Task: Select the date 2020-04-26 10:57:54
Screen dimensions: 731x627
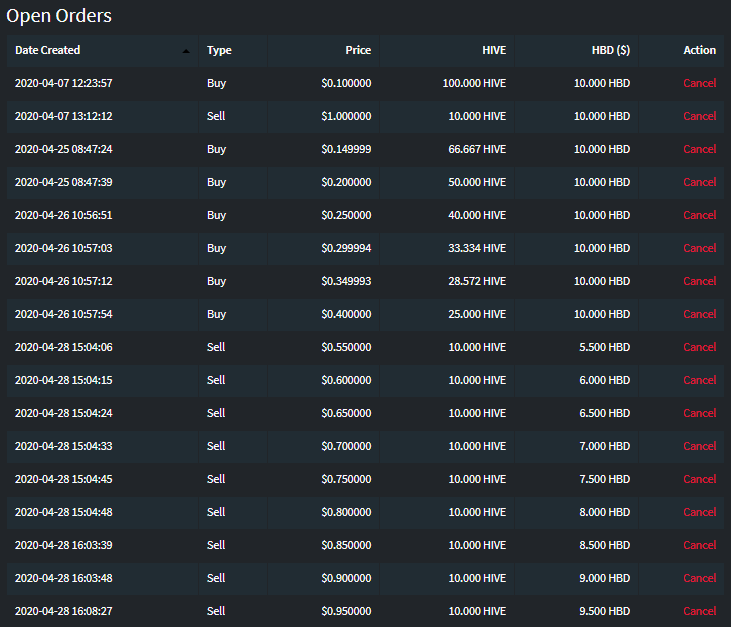Action: [63, 314]
